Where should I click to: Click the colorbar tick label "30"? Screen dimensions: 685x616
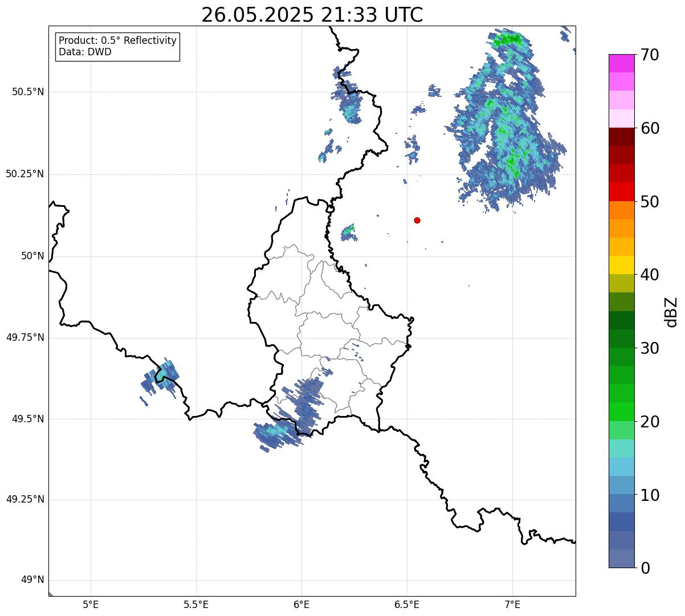point(650,348)
